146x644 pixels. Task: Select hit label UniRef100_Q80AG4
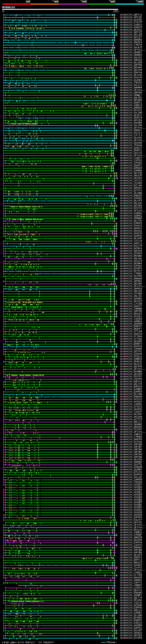(x=131, y=67)
